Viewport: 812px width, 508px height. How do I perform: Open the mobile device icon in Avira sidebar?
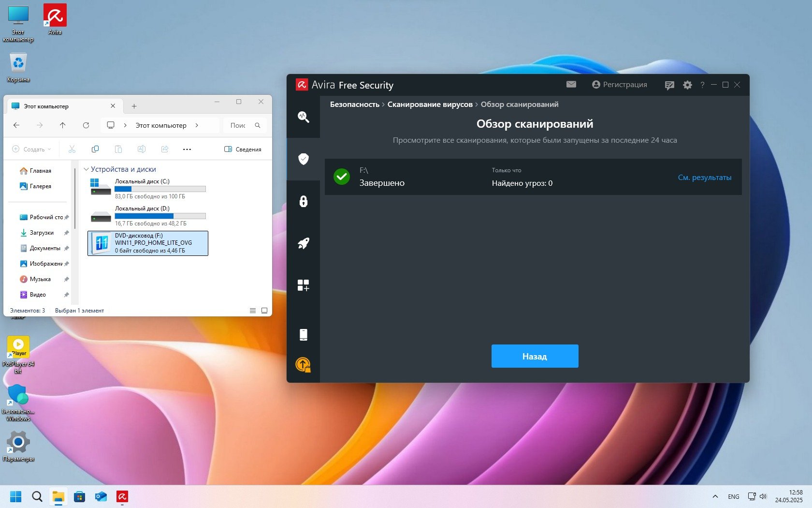point(303,335)
